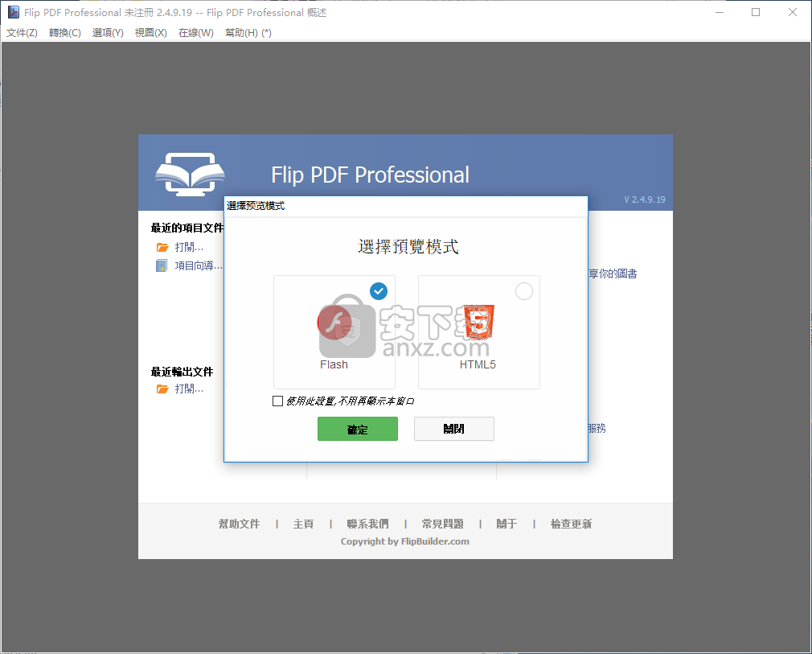This screenshot has width=812, height=654.
Task: Open the 在線(W) menu
Action: click(x=195, y=33)
